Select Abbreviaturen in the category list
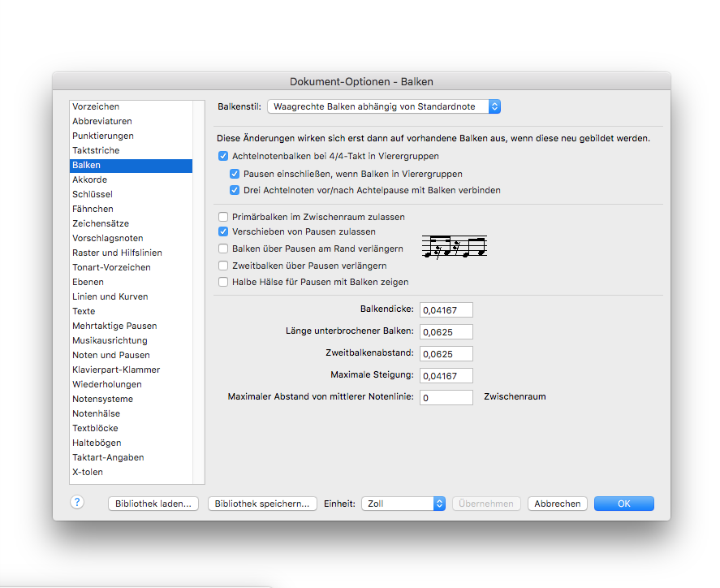The width and height of the screenshot is (720, 588). tap(131, 121)
